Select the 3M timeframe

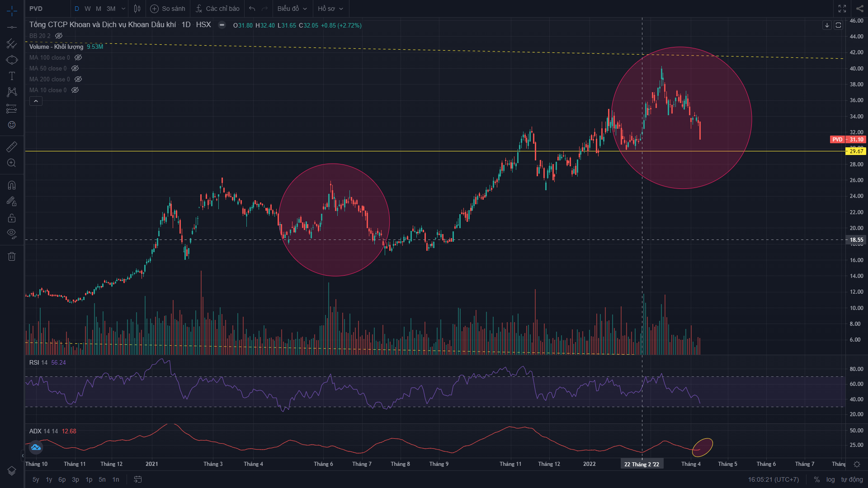[x=111, y=9]
